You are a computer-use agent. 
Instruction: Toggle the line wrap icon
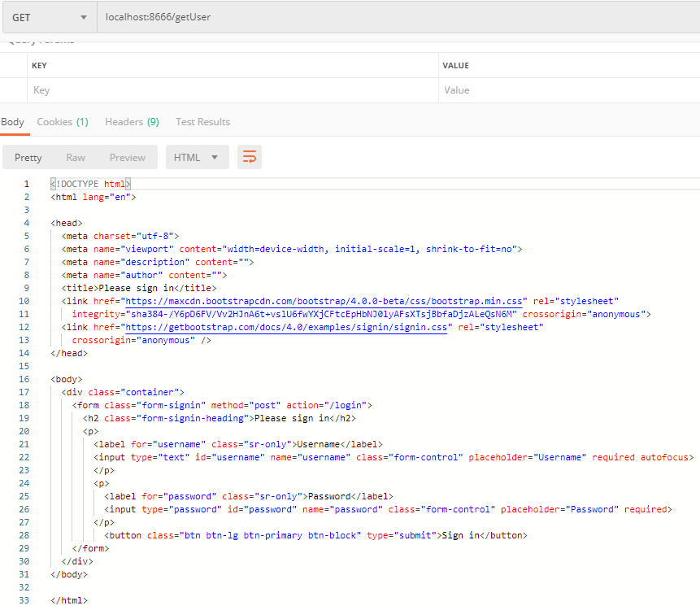(250, 158)
